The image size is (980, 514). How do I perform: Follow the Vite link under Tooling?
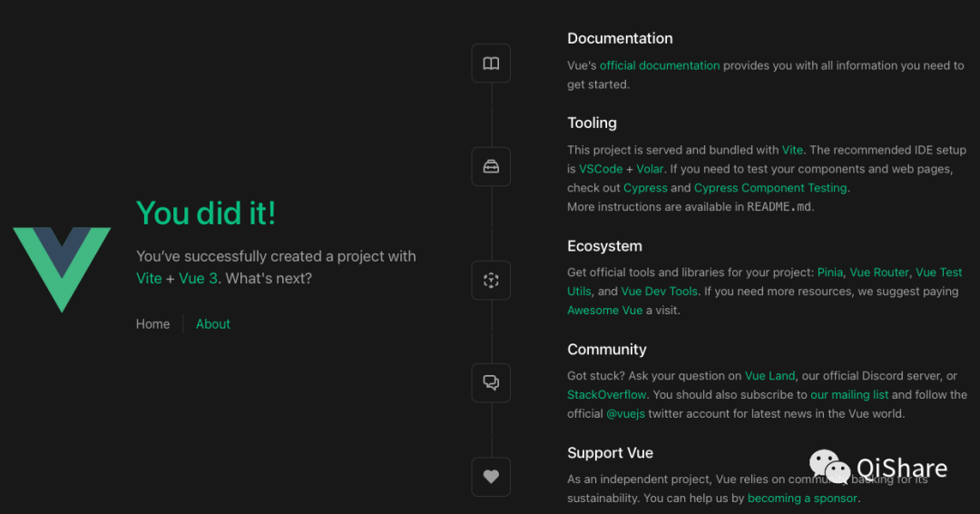pos(792,150)
